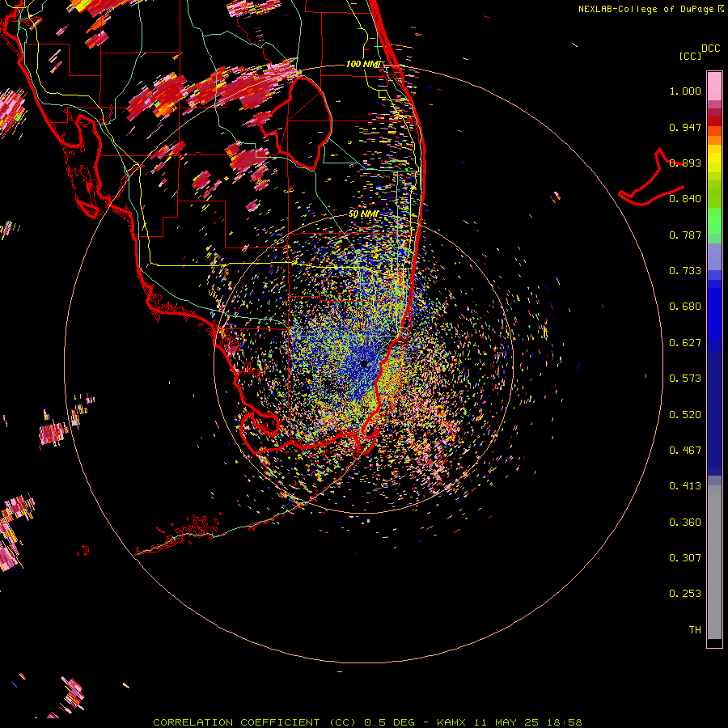Select the 0.467 scale value
The height and width of the screenshot is (728, 728).
[x=685, y=451]
